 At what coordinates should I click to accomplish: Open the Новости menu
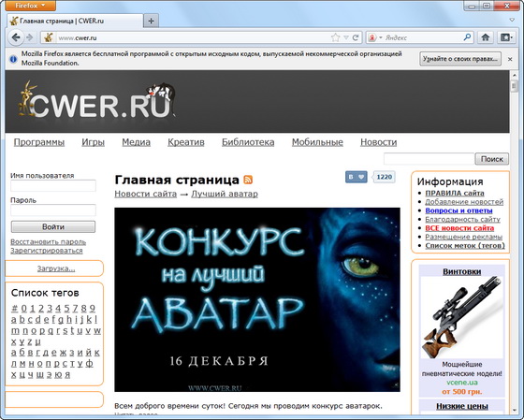click(x=379, y=142)
